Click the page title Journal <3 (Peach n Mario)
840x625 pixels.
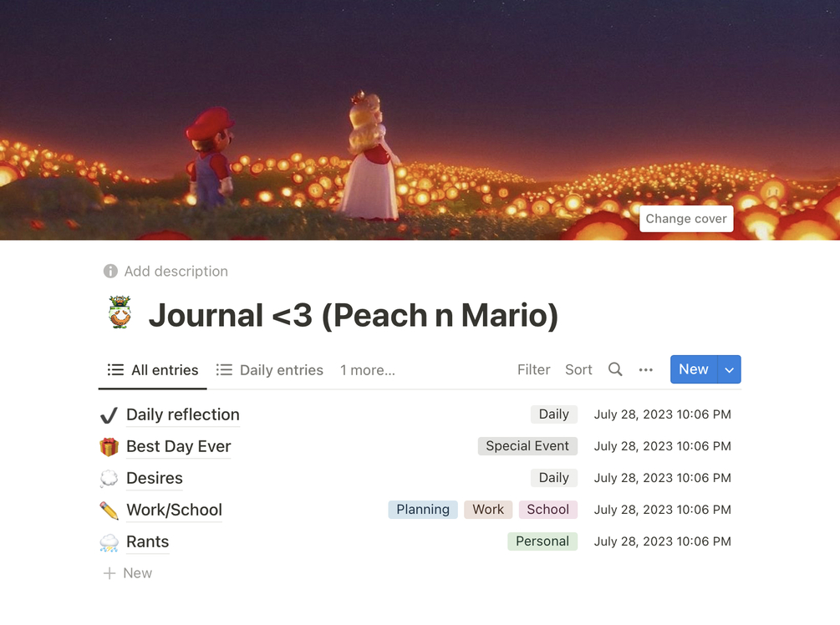click(354, 314)
